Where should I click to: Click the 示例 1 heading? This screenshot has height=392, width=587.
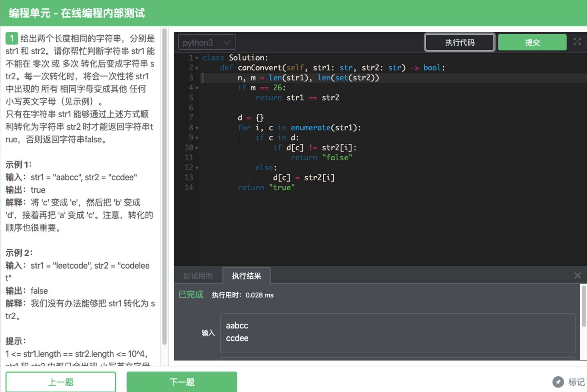[x=18, y=164]
